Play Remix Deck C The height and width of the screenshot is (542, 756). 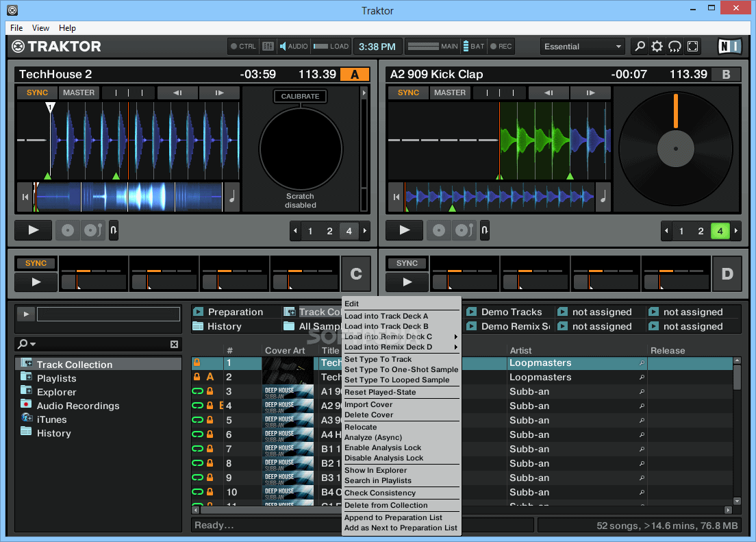[x=36, y=282]
